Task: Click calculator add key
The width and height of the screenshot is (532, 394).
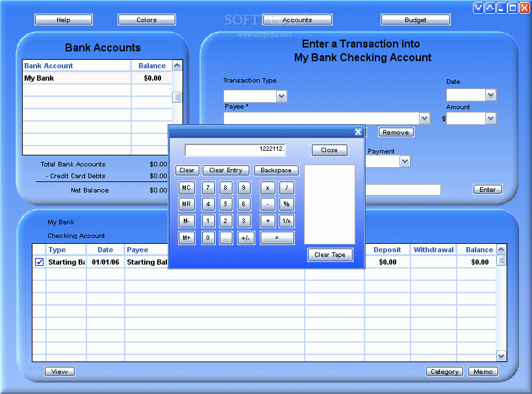Action: (x=268, y=221)
